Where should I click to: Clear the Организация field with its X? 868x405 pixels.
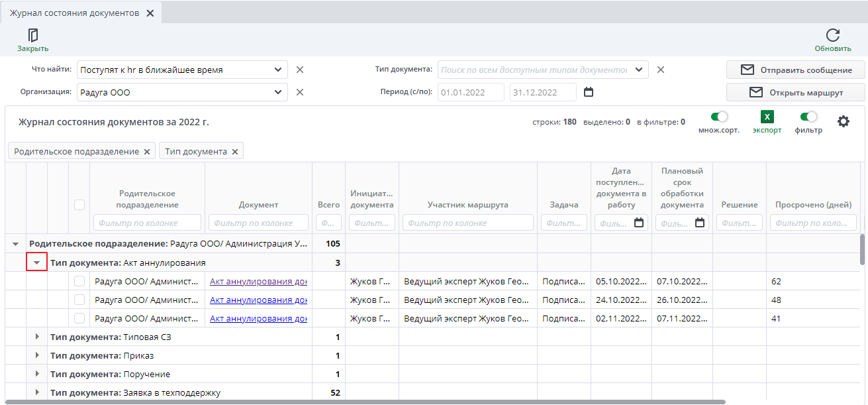[299, 92]
